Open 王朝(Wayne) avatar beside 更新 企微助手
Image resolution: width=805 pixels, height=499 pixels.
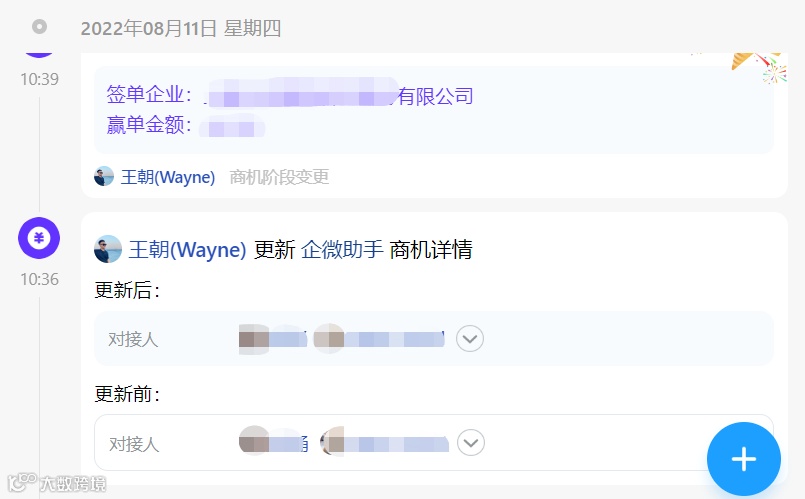[x=108, y=250]
